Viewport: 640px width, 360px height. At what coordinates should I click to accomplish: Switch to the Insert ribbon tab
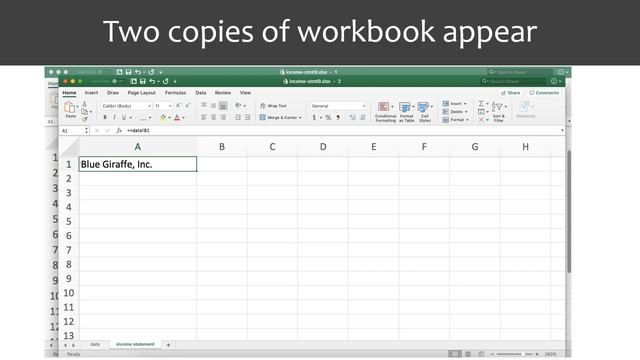(91, 93)
